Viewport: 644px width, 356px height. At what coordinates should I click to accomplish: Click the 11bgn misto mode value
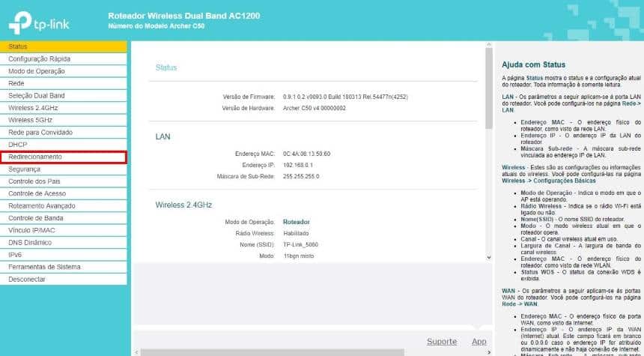(299, 256)
